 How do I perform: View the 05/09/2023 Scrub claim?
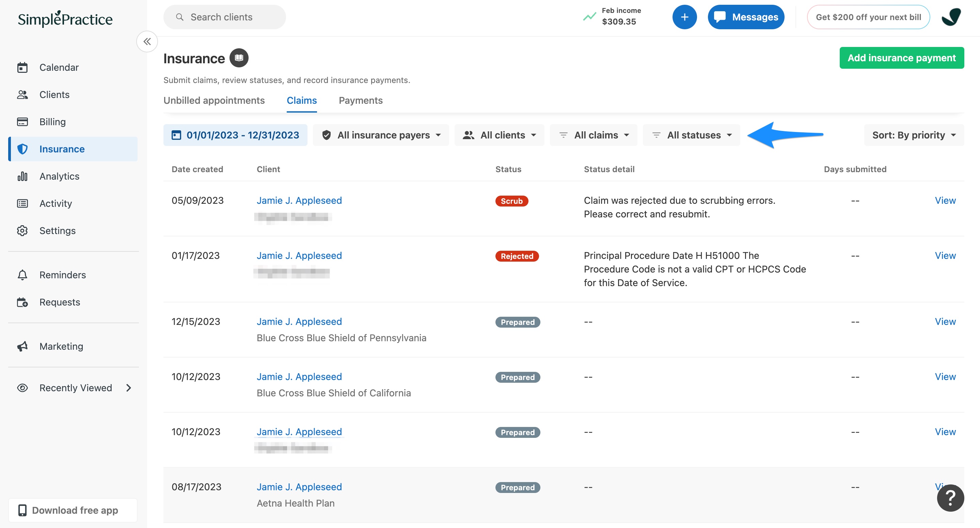coord(945,200)
